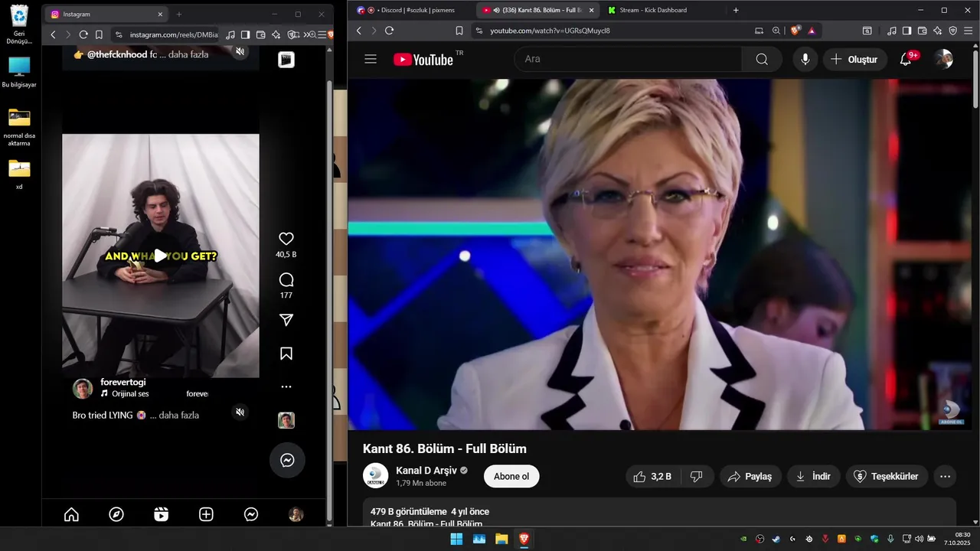The height and width of the screenshot is (551, 980).
Task: Open YouTube notifications bell
Action: pyautogui.click(x=906, y=59)
